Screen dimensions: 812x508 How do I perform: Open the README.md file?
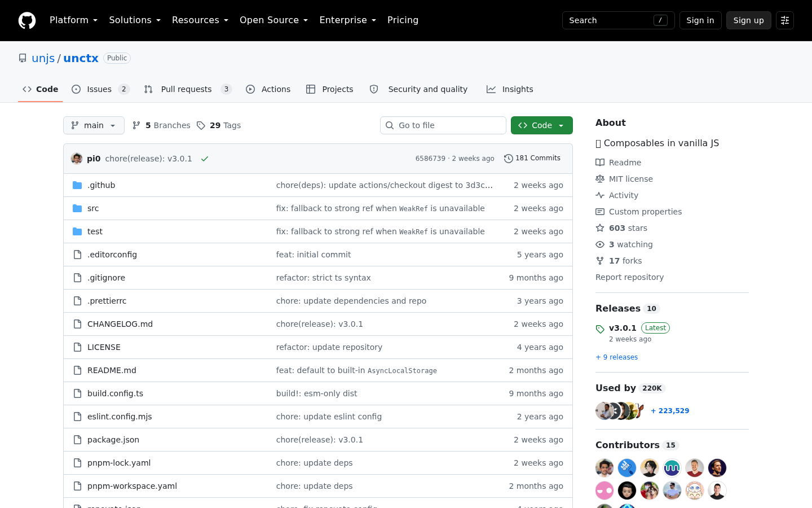112,370
